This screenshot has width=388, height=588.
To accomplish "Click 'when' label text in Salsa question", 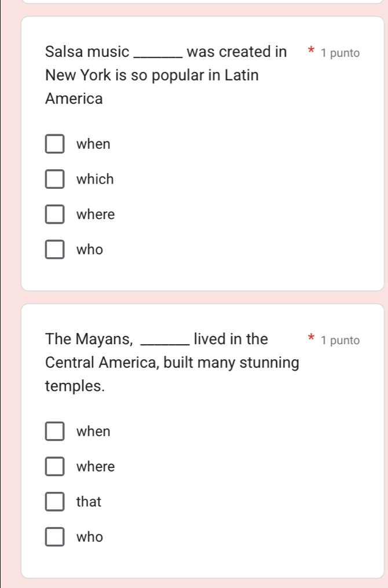I will pos(93,144).
